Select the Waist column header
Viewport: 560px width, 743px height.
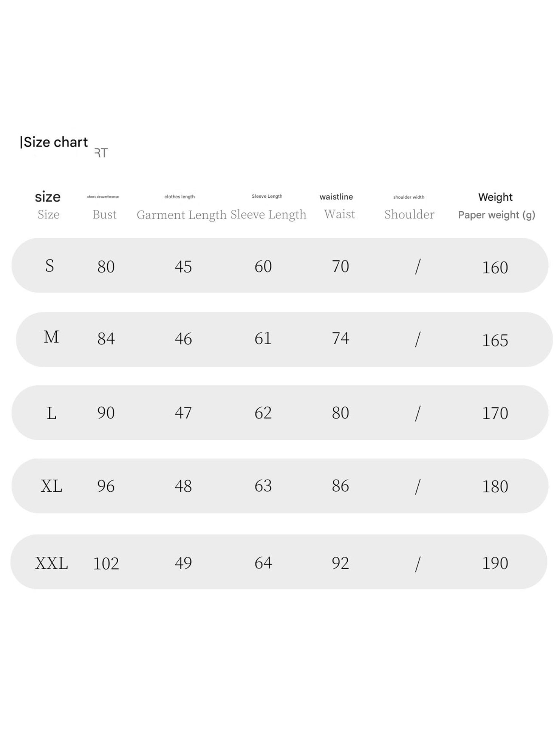(x=339, y=214)
